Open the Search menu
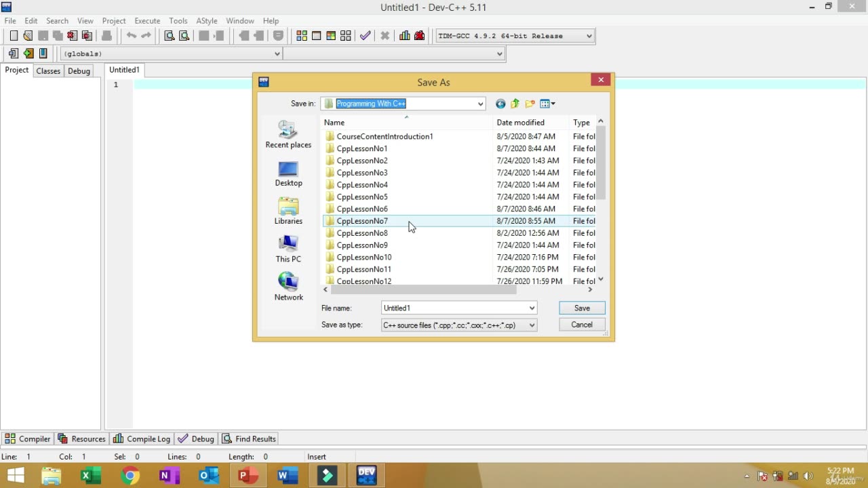The image size is (868, 488). (58, 21)
